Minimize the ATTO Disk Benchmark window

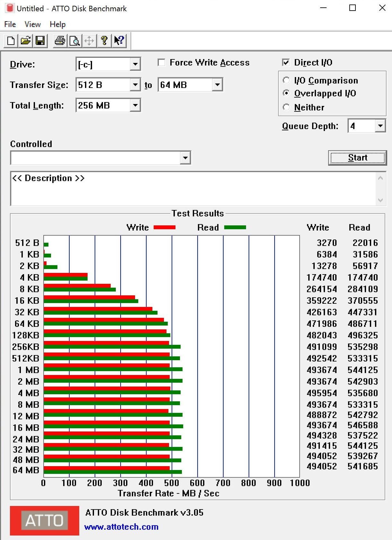[323, 8]
